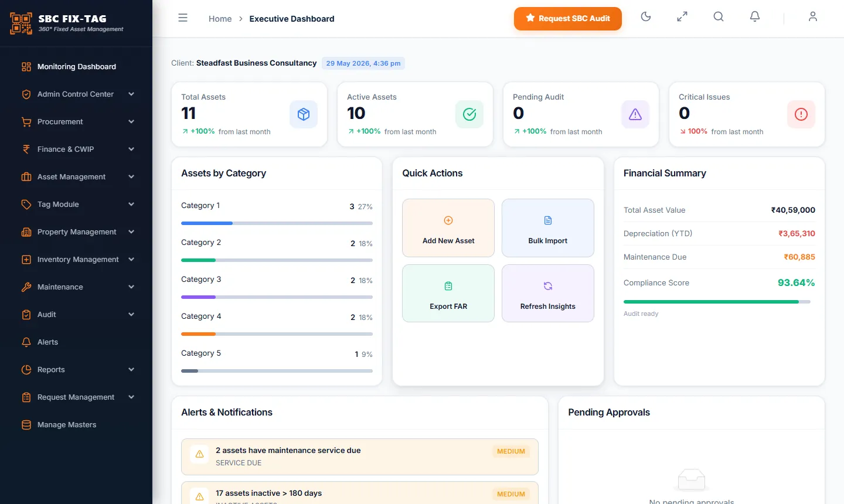Screen dimensions: 844x504
Task: Click the Bulk Import quick action
Action: (548, 228)
